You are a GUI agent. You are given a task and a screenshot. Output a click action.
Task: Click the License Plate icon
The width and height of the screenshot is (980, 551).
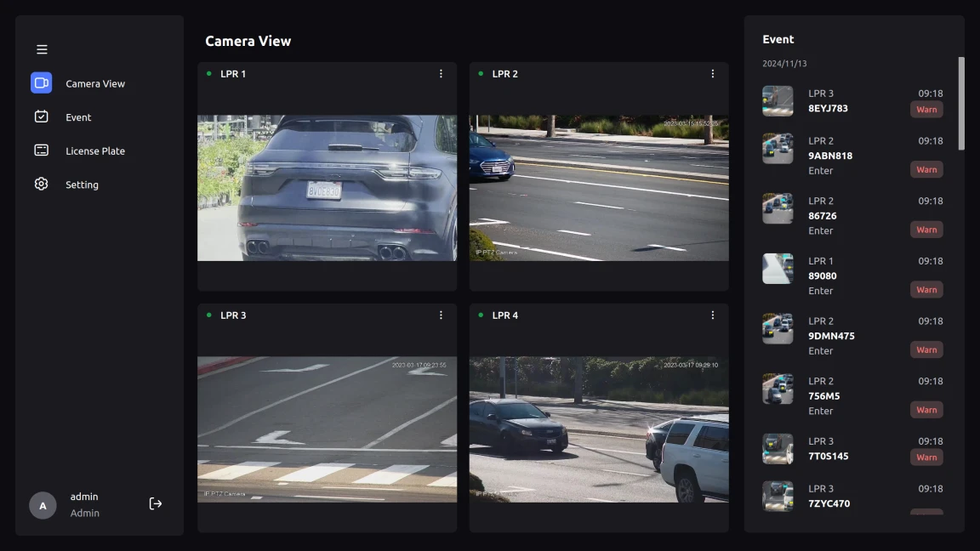coord(41,151)
